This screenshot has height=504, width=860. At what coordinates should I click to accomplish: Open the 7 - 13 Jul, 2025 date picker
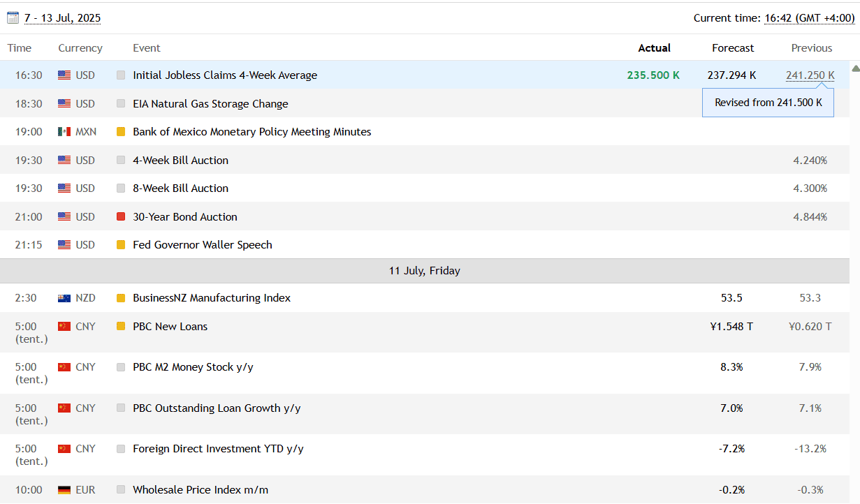(62, 18)
